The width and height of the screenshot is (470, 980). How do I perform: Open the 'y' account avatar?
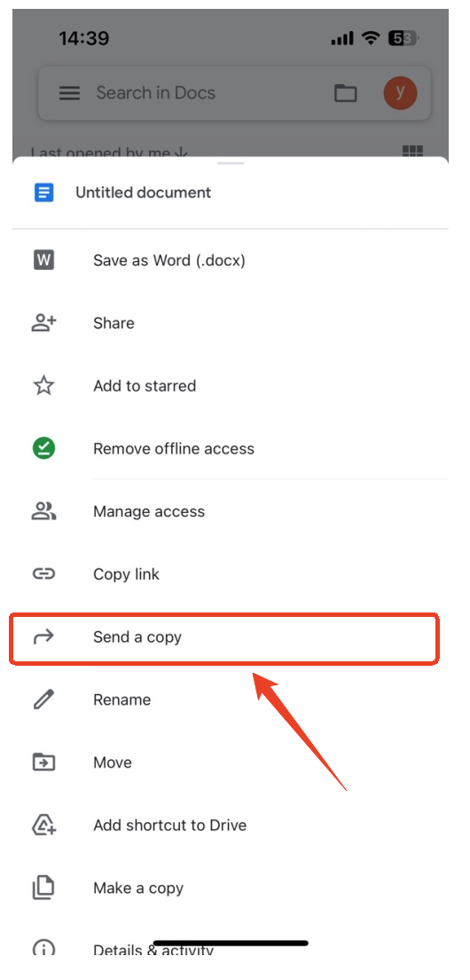pyautogui.click(x=400, y=93)
